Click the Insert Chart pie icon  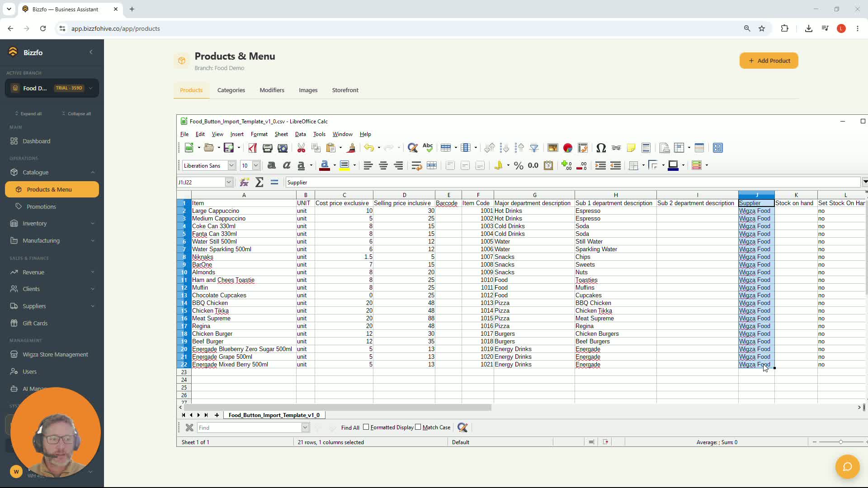click(567, 148)
